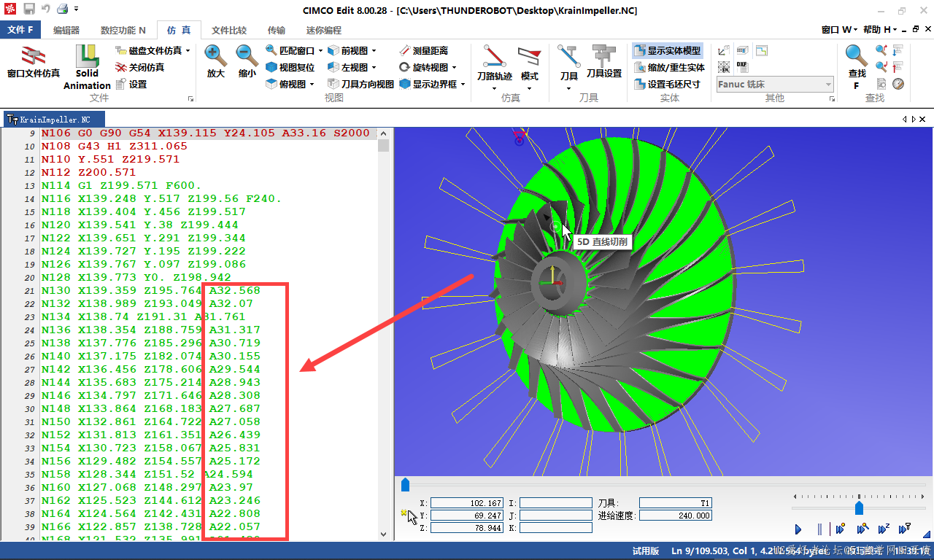Expand the 匹配窗口 dropdown arrow
The height and width of the screenshot is (560, 934).
tap(320, 51)
